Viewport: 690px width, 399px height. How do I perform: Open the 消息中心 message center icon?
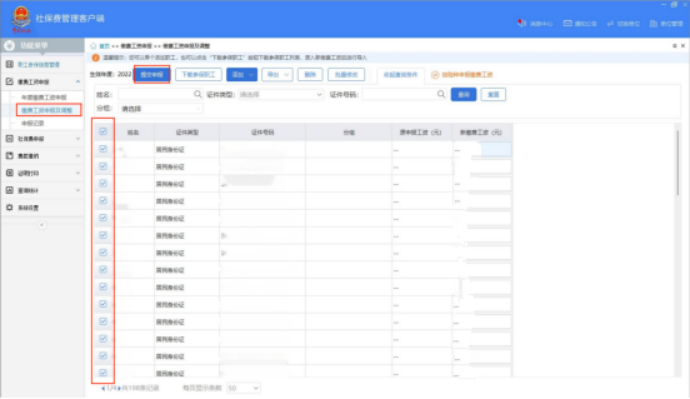[521, 23]
